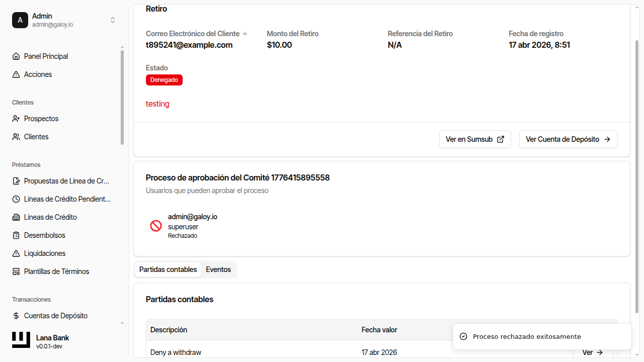
Task: Click the Líneas de Crédito Pendientes clock icon
Action: pyautogui.click(x=16, y=199)
